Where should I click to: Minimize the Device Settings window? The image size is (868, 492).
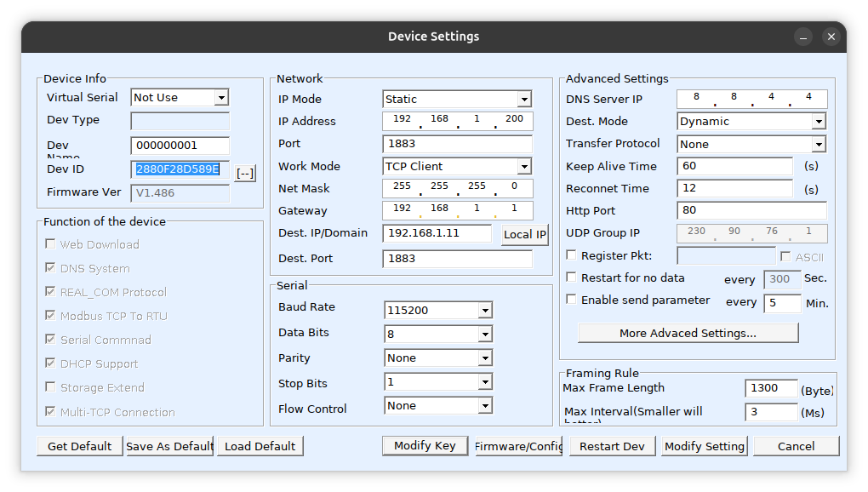point(802,37)
